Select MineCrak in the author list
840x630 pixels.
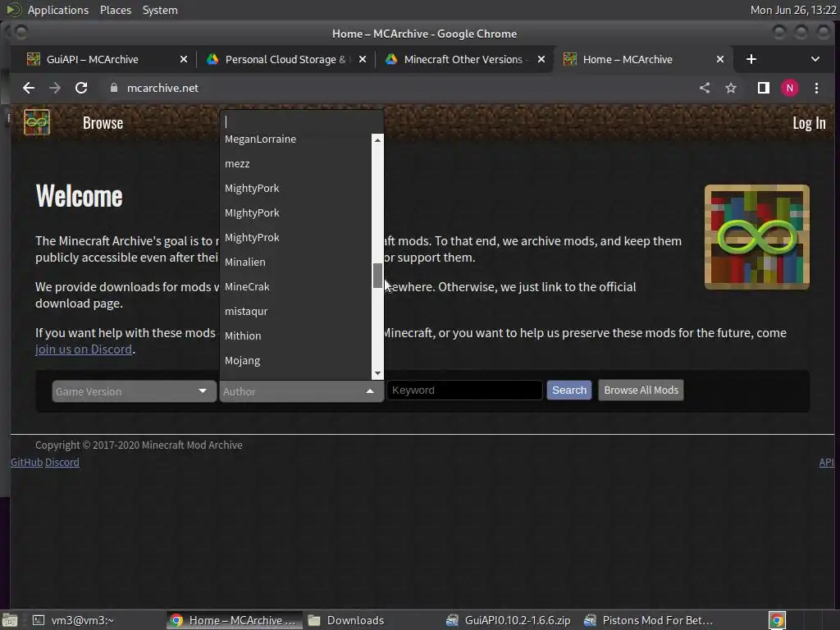pos(295,286)
